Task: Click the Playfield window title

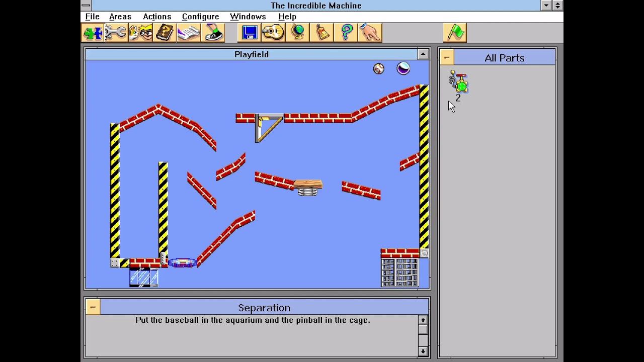Action: [x=252, y=54]
